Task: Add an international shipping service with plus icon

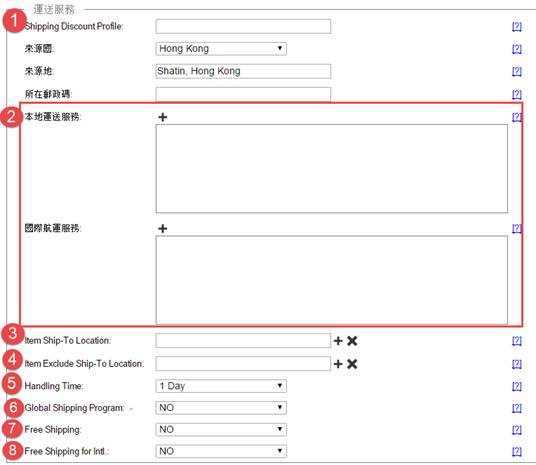Action: coord(163,228)
